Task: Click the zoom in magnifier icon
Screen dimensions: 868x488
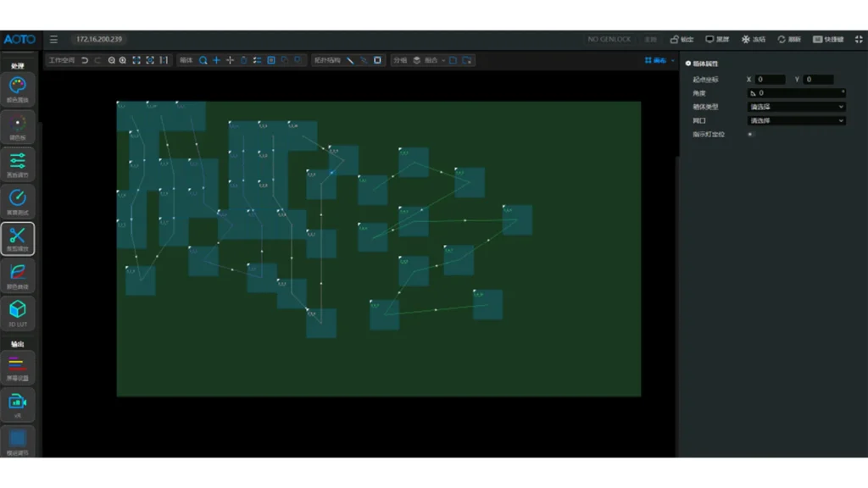Action: point(123,60)
